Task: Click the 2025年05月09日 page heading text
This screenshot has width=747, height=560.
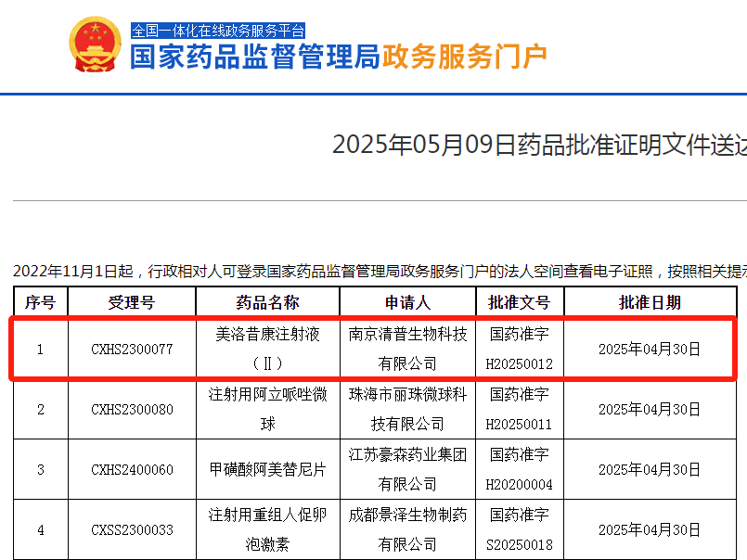Action: point(539,145)
